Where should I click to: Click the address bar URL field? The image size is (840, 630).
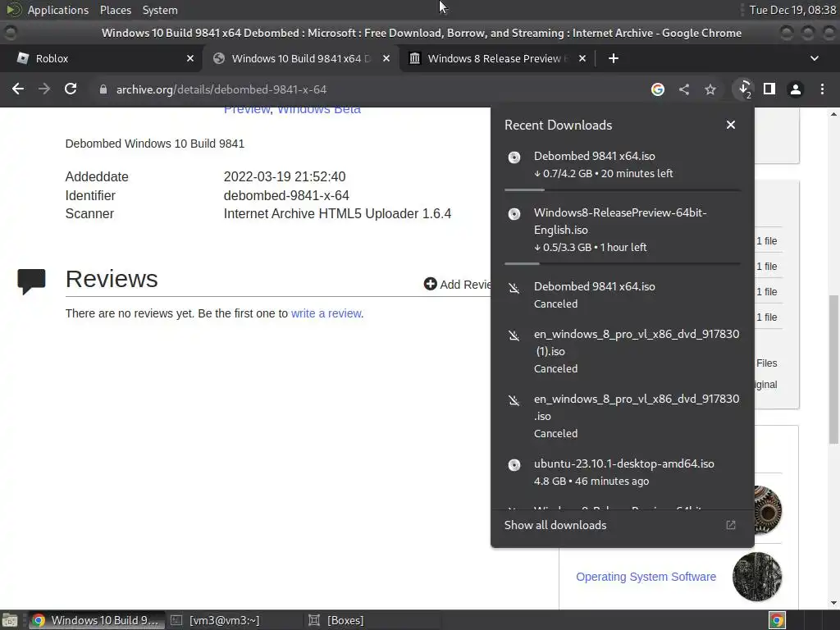[x=370, y=89]
